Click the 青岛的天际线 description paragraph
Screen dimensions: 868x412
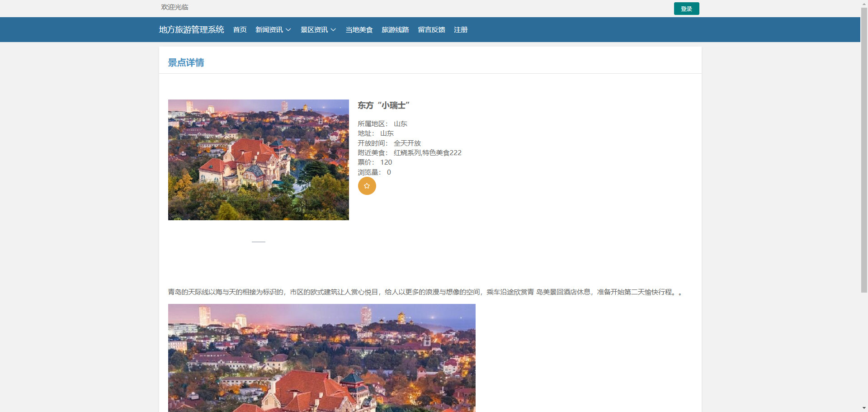pyautogui.click(x=425, y=292)
